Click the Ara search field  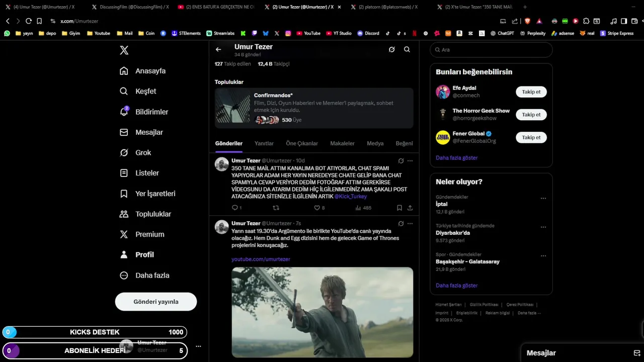click(x=491, y=50)
